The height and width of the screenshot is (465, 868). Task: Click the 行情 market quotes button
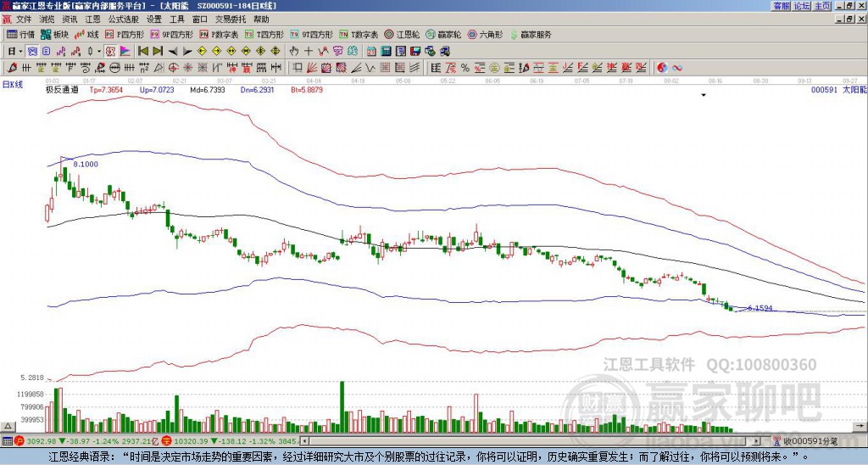[x=21, y=34]
